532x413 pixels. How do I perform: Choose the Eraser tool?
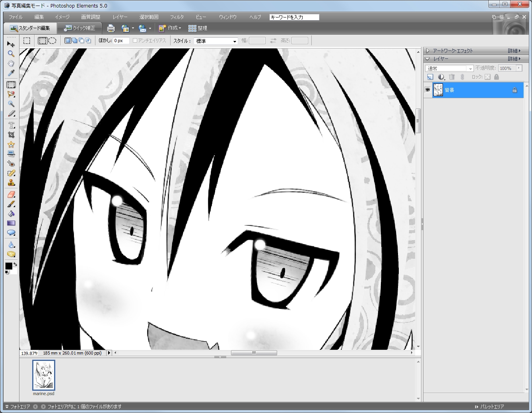[x=11, y=194]
